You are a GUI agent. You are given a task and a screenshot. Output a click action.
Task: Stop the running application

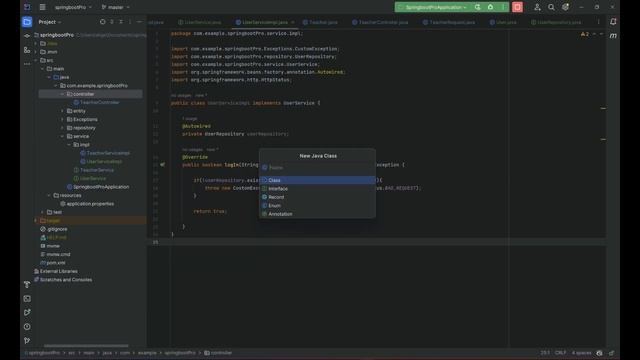(x=517, y=7)
